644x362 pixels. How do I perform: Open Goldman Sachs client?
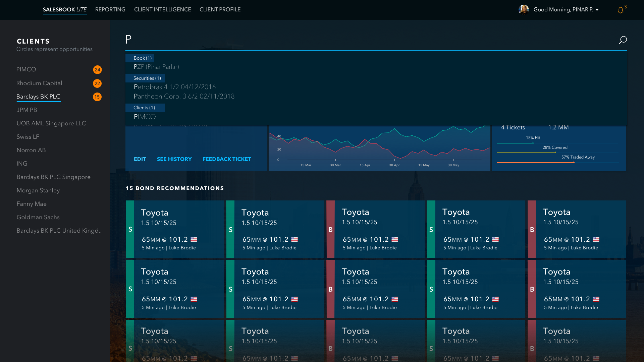[38, 217]
